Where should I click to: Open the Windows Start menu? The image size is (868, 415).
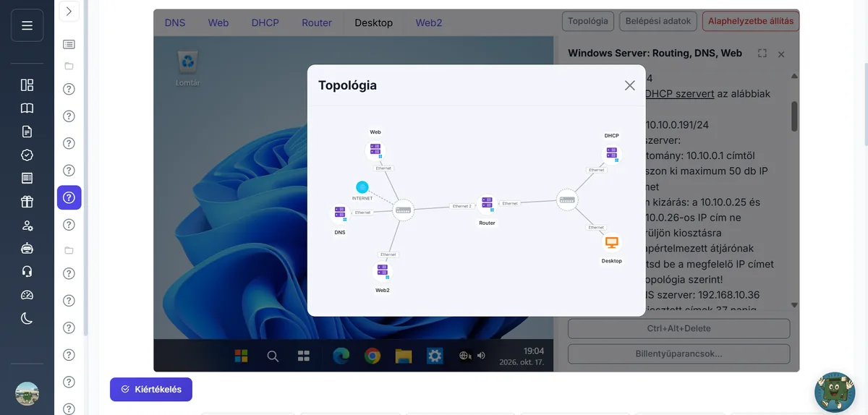click(241, 356)
